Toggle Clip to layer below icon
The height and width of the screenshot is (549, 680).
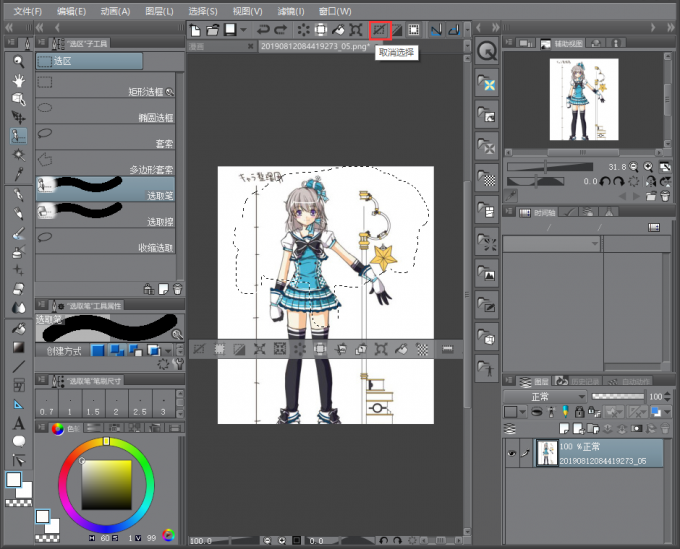[537, 411]
